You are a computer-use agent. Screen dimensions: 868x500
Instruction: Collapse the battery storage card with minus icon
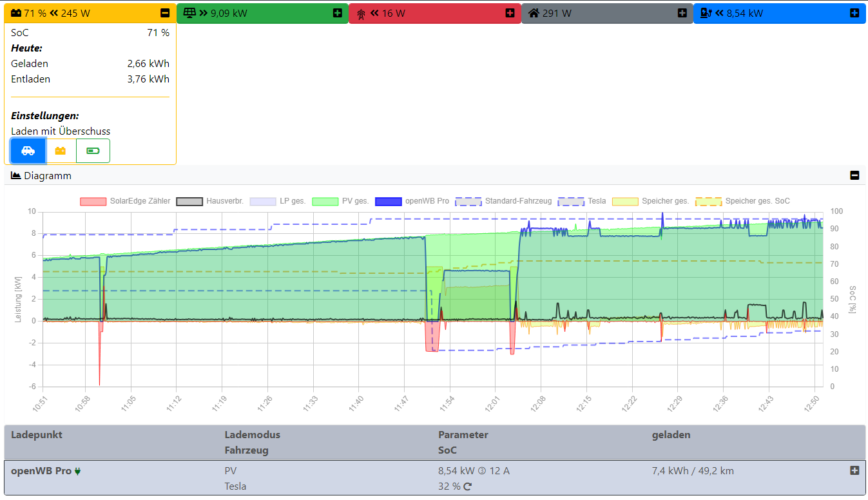click(x=165, y=13)
